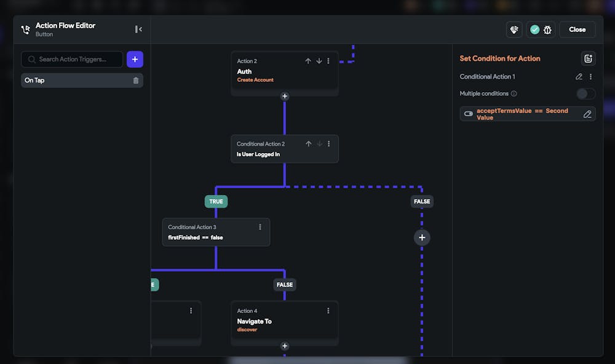
Task: Open Conditional Action 2 options menu
Action: coord(328,144)
